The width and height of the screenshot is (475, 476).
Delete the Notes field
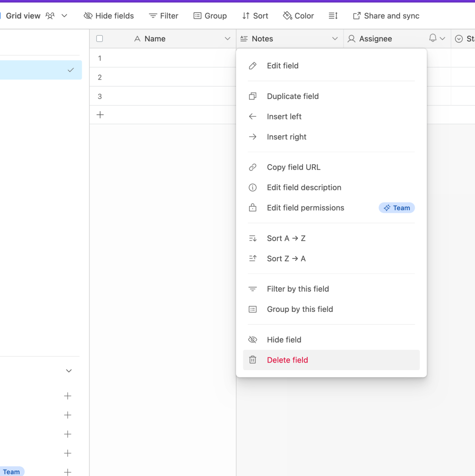point(286,359)
